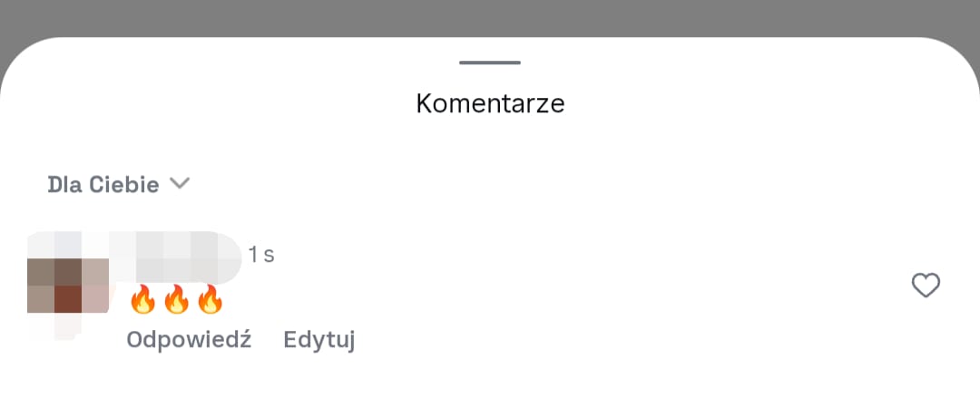Toggle the heart like on the comment
Image resolution: width=980 pixels, height=398 pixels.
[926, 286]
